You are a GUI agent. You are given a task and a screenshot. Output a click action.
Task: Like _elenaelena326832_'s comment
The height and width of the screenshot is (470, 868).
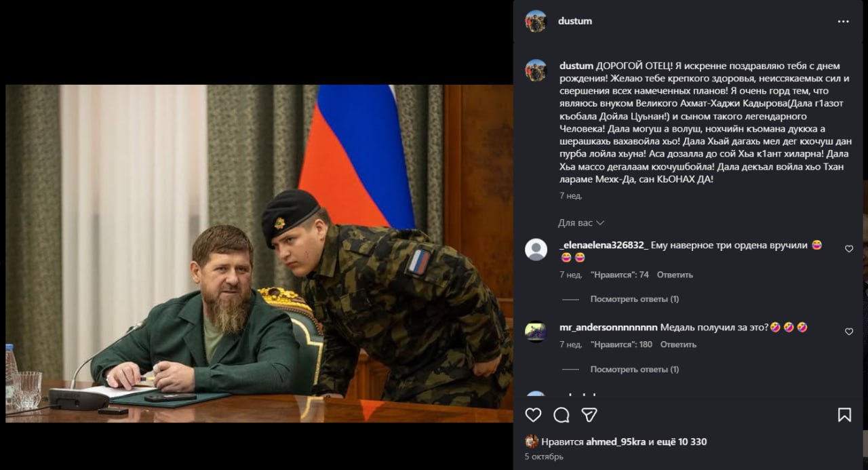849,249
